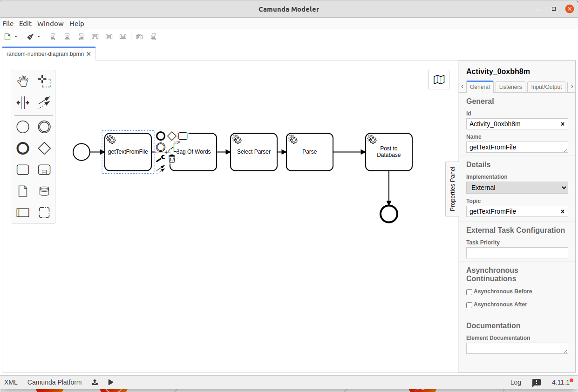578x392 pixels.
Task: Create a group from palette
Action: (44, 213)
